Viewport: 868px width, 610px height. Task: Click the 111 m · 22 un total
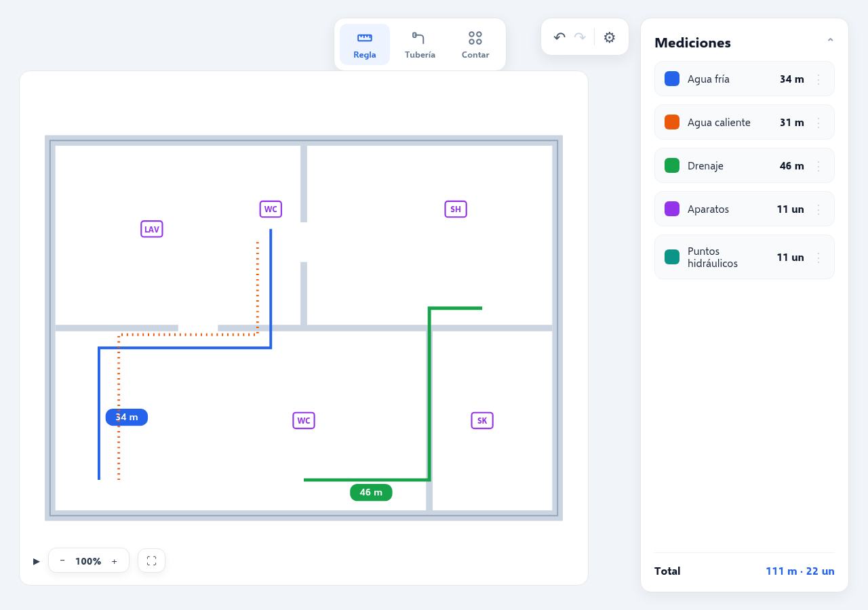800,571
